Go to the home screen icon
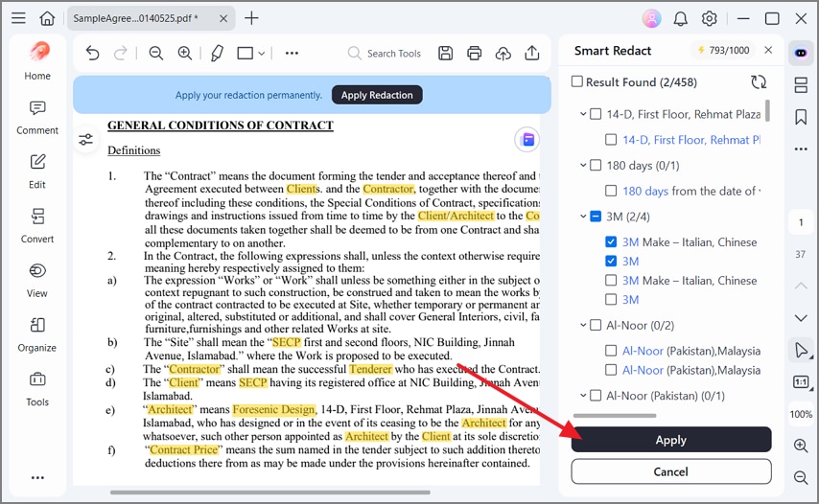 point(47,18)
